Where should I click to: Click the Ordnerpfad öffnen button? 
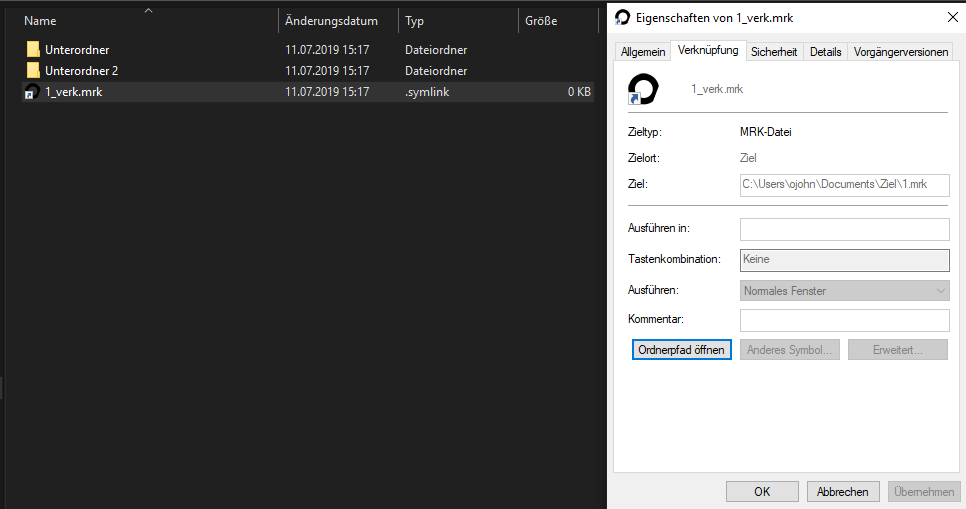coord(681,349)
